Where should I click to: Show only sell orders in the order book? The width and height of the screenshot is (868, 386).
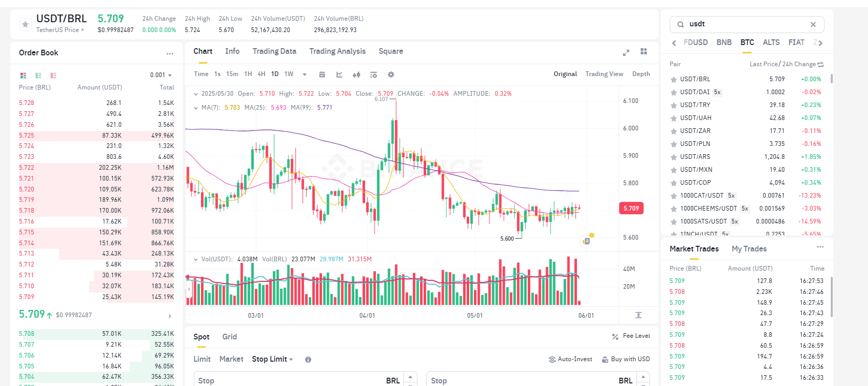tap(53, 76)
